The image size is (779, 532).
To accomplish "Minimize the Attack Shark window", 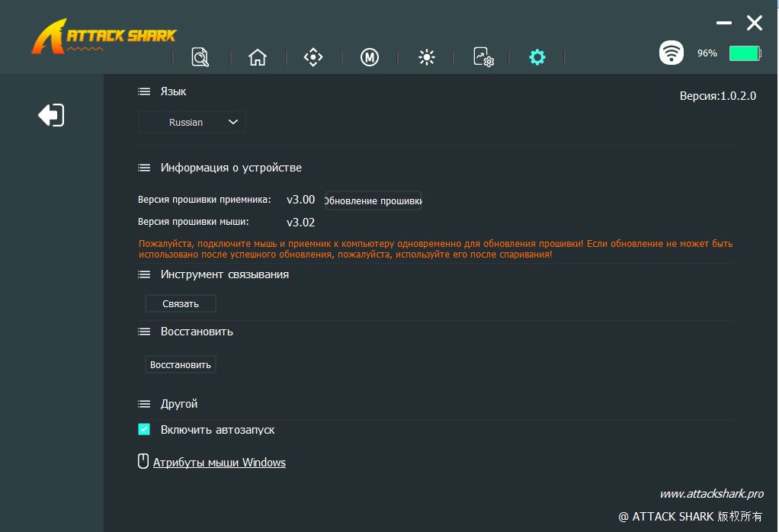I will pos(724,23).
